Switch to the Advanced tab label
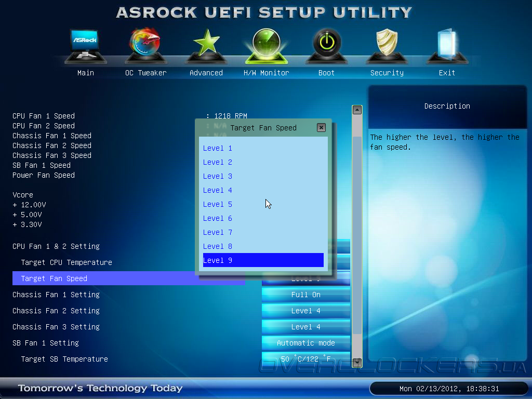The width and height of the screenshot is (532, 399). (206, 73)
